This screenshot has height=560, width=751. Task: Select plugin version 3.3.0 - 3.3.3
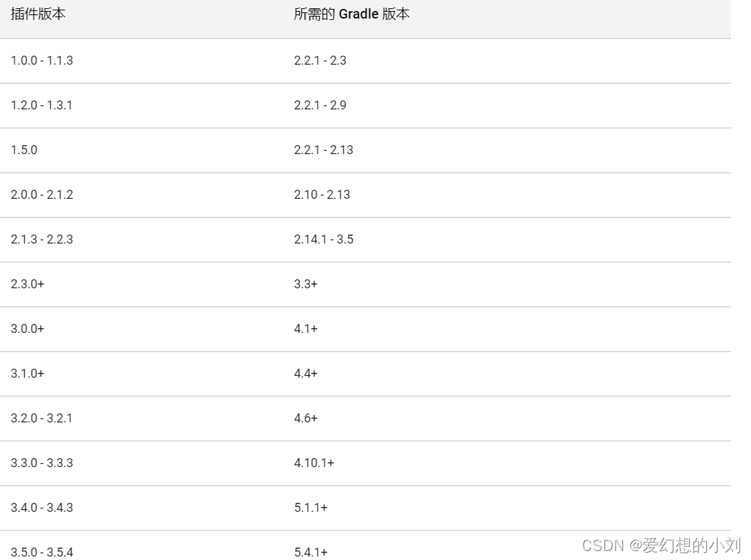click(42, 463)
